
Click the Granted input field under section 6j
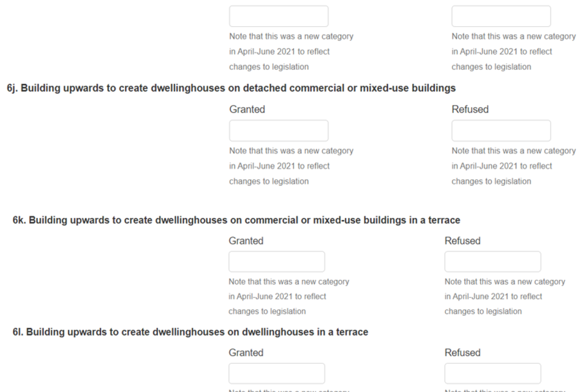[x=279, y=131]
